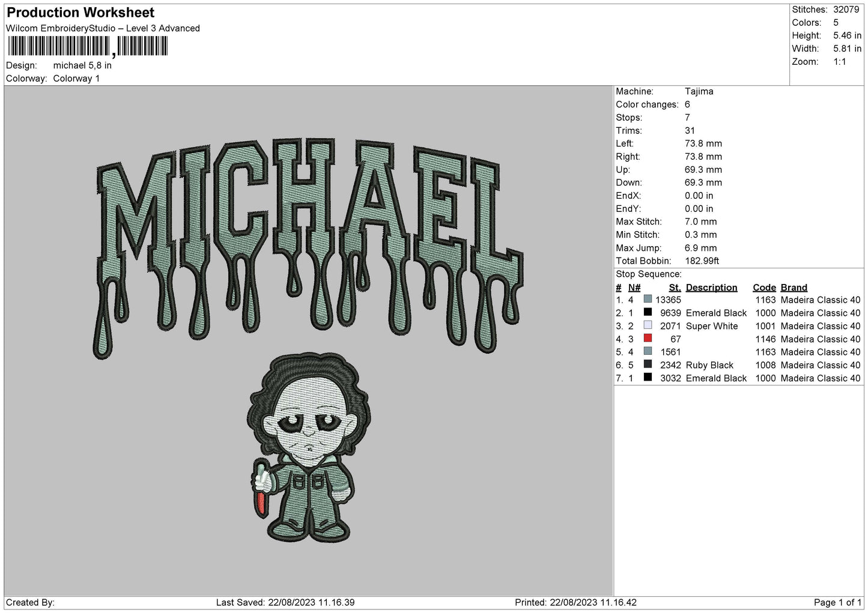Click 'Page 1 of 1' in the footer
The image size is (868, 613).
(837, 602)
